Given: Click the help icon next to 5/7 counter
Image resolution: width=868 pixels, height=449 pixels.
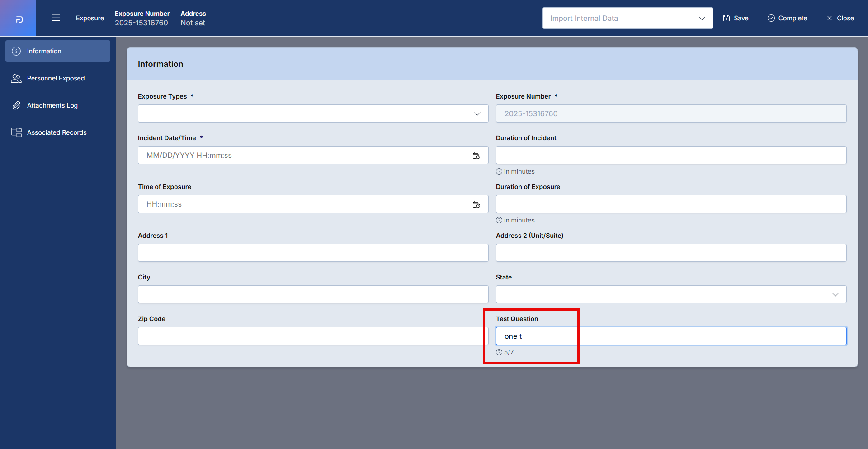Looking at the screenshot, I should click(499, 352).
